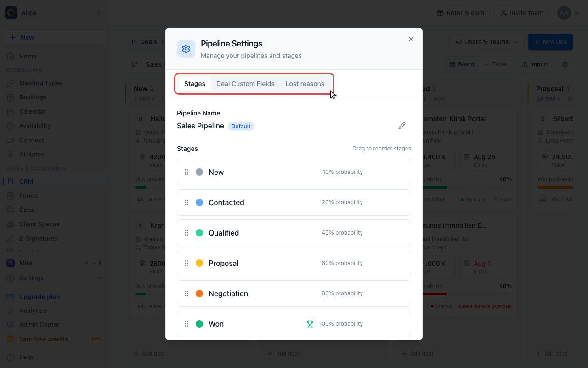Select the Qualified stage row
Screen dimensions: 588x368
pyautogui.click(x=294, y=233)
